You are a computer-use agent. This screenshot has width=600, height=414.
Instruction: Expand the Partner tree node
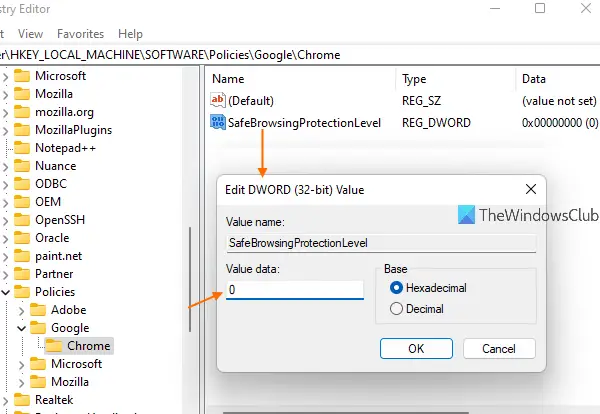(x=5, y=274)
